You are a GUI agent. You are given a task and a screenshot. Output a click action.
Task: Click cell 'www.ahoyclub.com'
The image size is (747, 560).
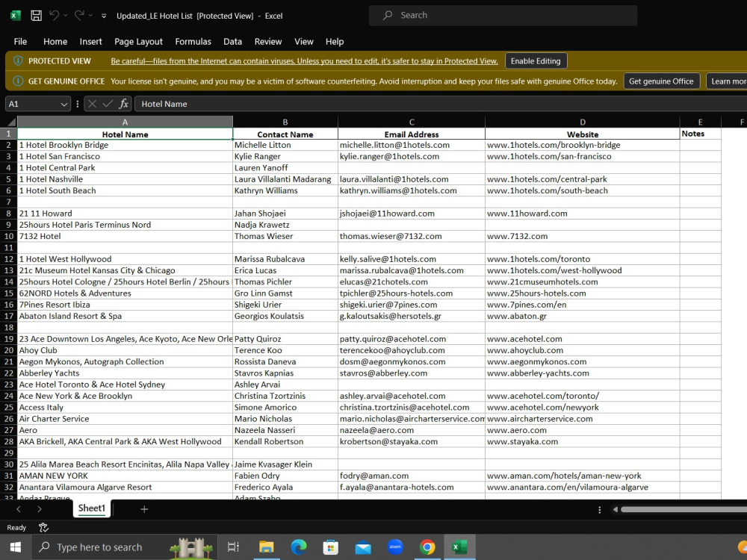point(582,350)
